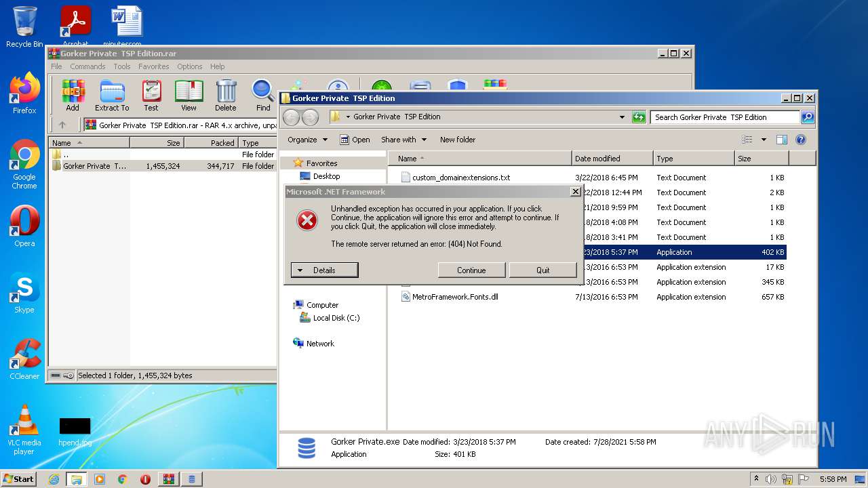Open the hpend.jpg desktop file
This screenshot has width=868, height=488.
click(75, 432)
